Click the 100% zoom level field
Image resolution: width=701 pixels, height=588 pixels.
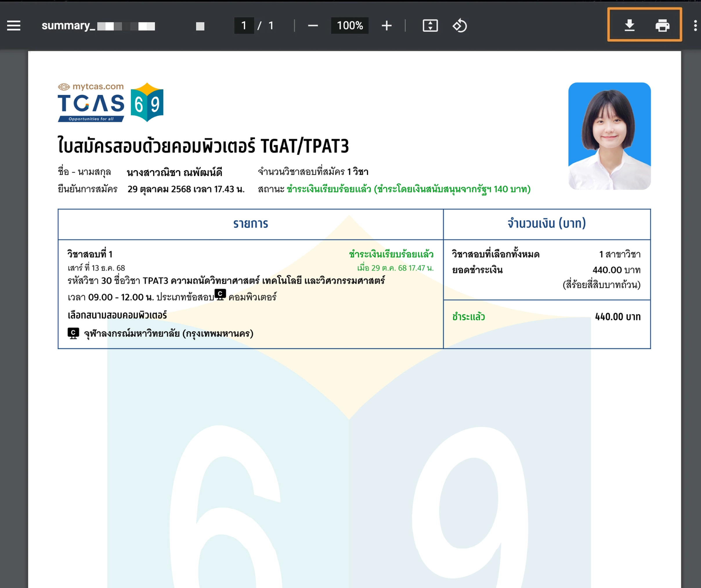tap(350, 26)
